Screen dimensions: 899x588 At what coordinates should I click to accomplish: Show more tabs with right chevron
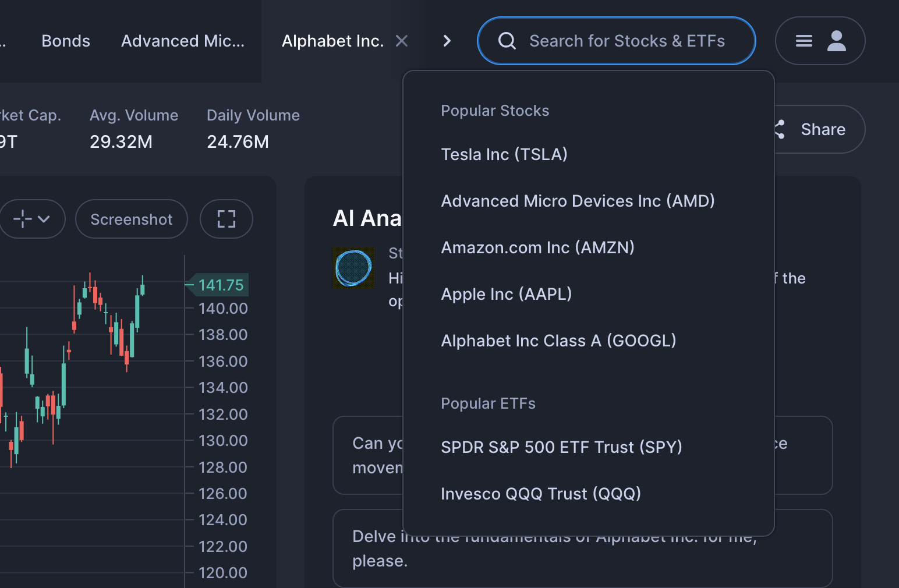click(447, 41)
